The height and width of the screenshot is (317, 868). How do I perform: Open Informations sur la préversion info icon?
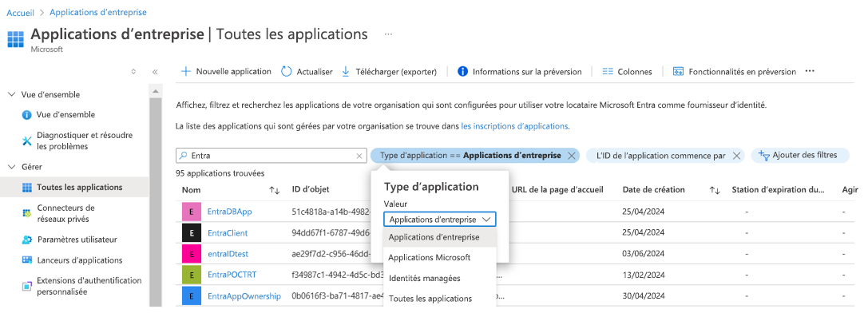[x=463, y=71]
